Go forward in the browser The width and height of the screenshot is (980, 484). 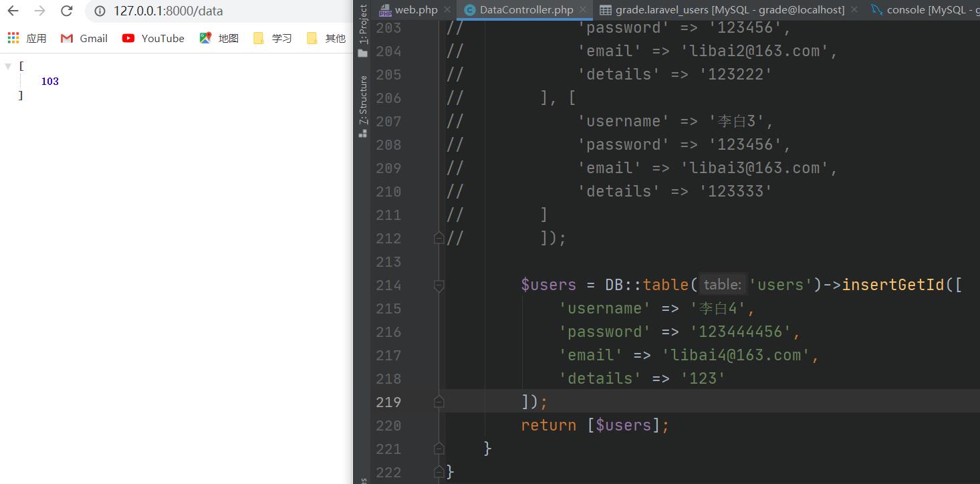point(40,11)
